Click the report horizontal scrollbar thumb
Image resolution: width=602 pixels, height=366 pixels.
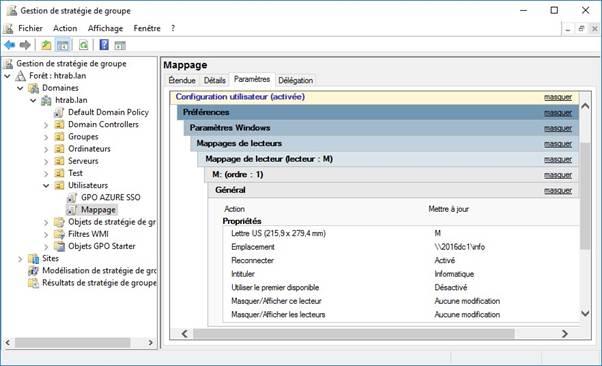tap(354, 334)
